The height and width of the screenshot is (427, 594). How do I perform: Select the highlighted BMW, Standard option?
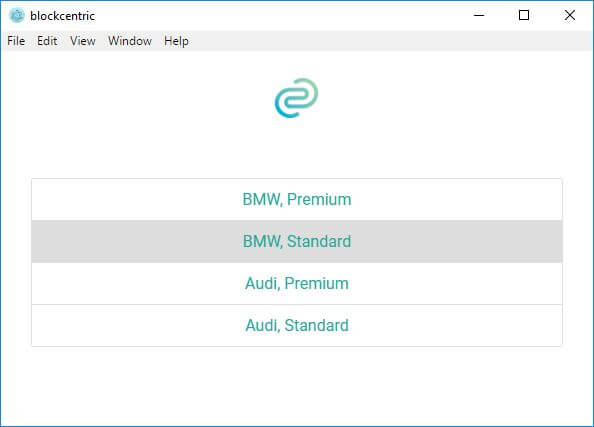[x=297, y=241]
